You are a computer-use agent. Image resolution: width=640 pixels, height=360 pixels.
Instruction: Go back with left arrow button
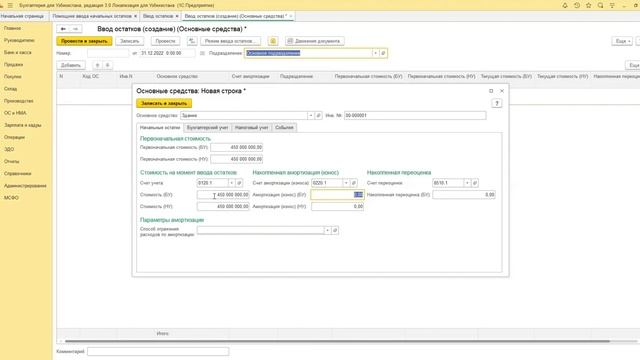(63, 29)
